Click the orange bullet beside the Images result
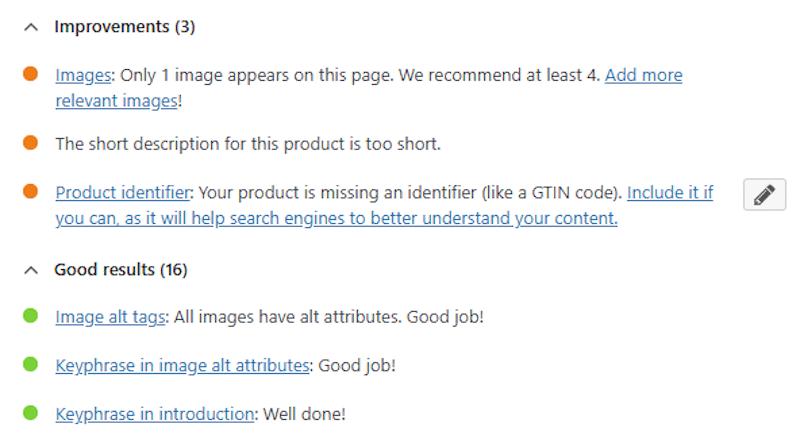The height and width of the screenshot is (439, 800). pos(31,74)
